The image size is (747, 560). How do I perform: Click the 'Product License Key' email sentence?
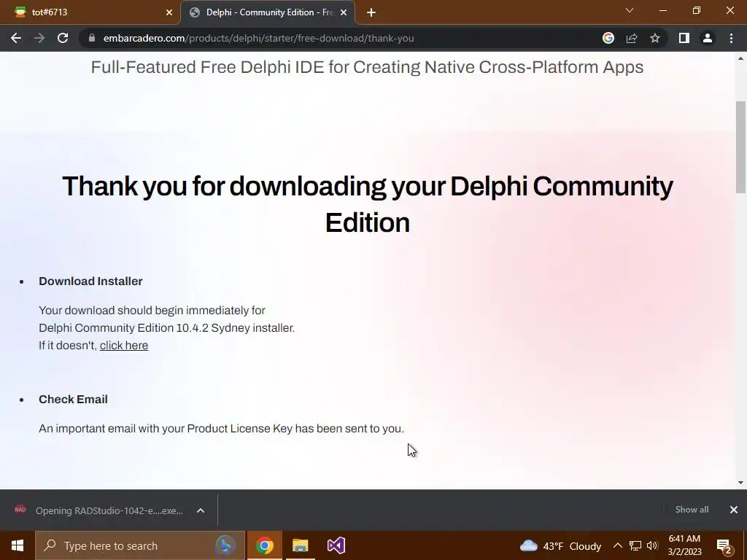pos(221,429)
